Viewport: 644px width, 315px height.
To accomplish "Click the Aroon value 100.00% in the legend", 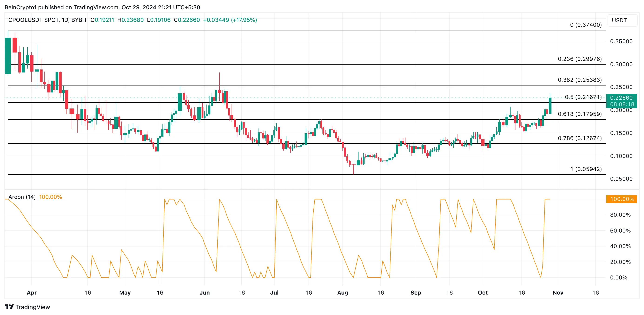I will (x=50, y=197).
